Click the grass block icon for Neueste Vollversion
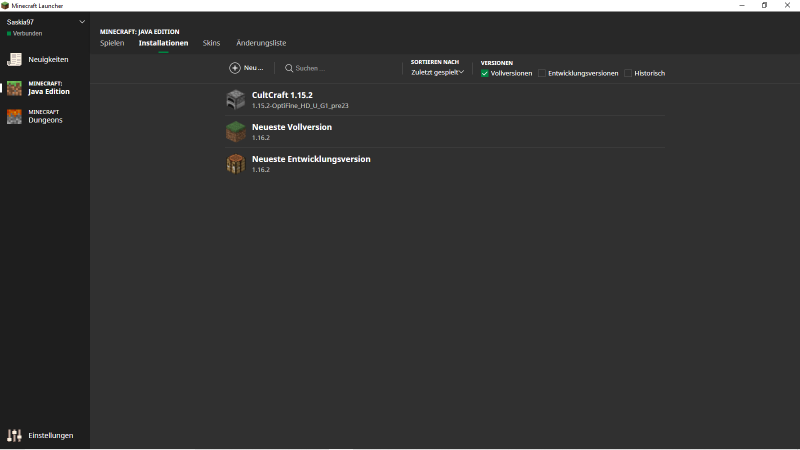This screenshot has height=450, width=800. pos(235,132)
